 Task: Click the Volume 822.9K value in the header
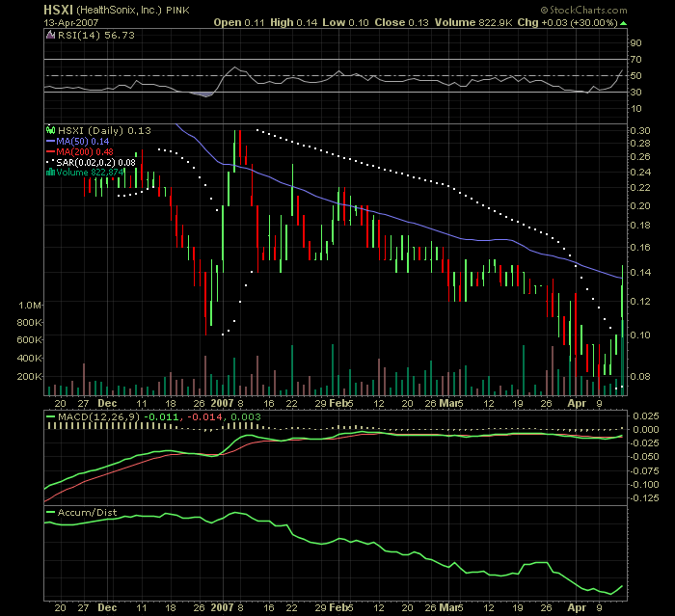(x=473, y=23)
